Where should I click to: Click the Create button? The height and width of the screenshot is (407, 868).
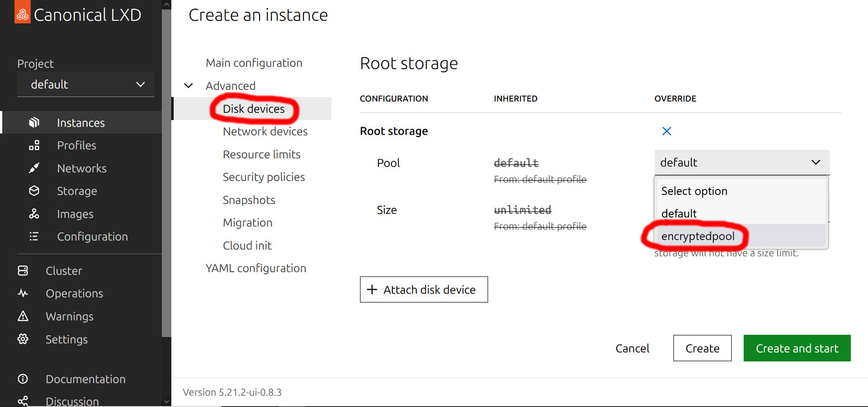click(x=703, y=348)
